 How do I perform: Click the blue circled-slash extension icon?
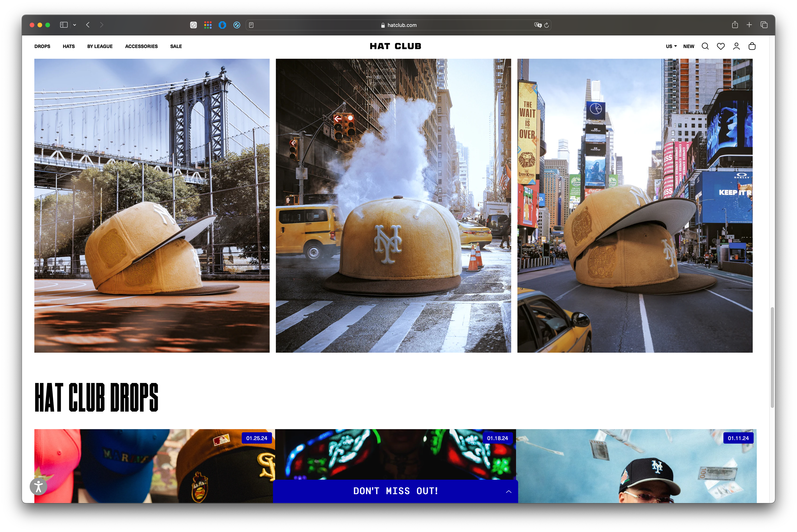[237, 25]
